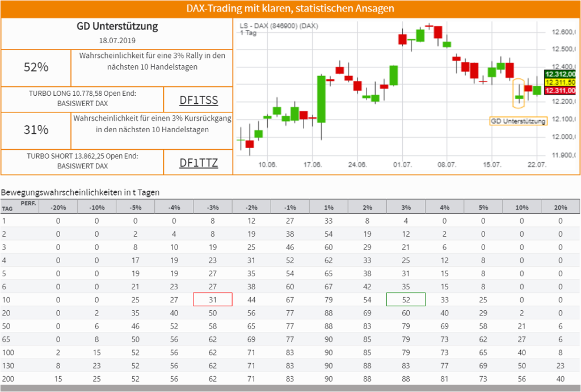581x392 pixels.
Task: Click the 46 cell in row 3, -1% column
Action: click(290, 247)
